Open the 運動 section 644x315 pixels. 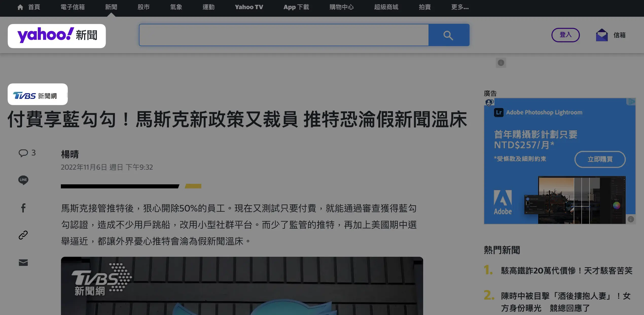(x=208, y=7)
